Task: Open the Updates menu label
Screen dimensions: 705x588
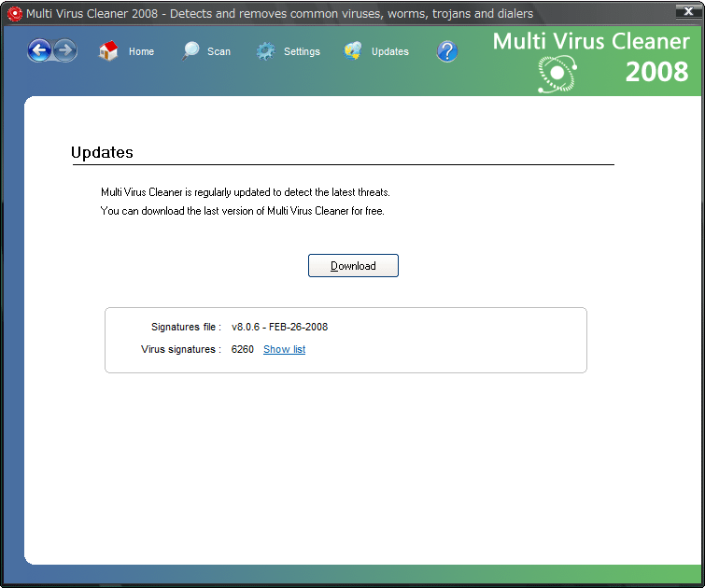Action: [389, 51]
